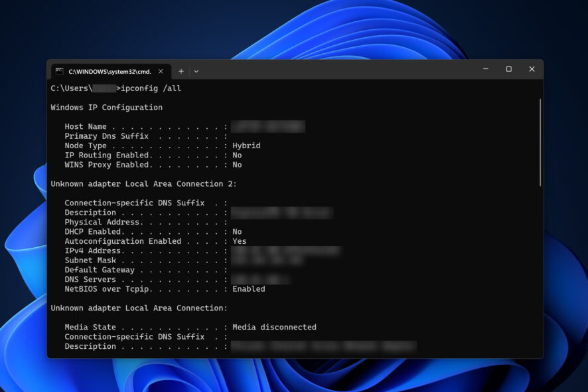The width and height of the screenshot is (588, 392).
Task: Click the 'C:\Users\' prompt text
Action: (x=71, y=88)
